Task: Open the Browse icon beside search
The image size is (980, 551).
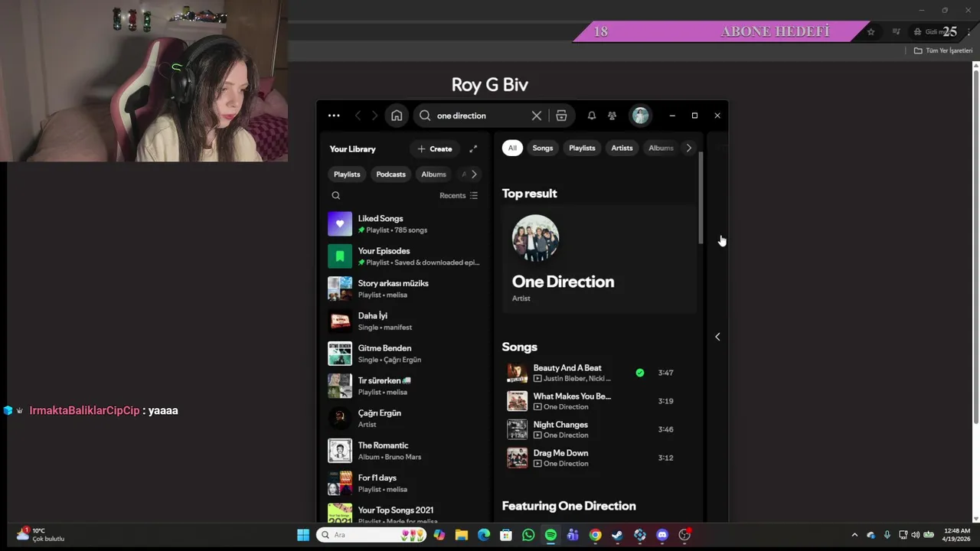Action: (x=561, y=116)
